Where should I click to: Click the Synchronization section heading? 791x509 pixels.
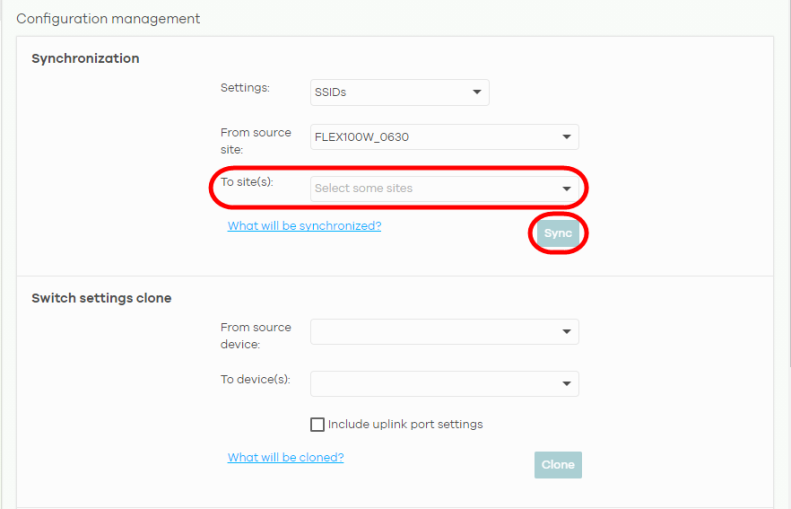(85, 59)
